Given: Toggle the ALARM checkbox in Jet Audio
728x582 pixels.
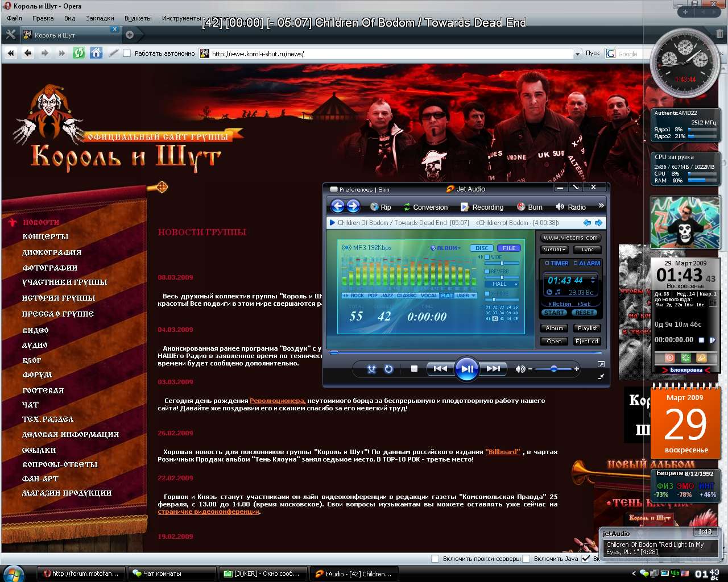Looking at the screenshot, I should tap(576, 264).
